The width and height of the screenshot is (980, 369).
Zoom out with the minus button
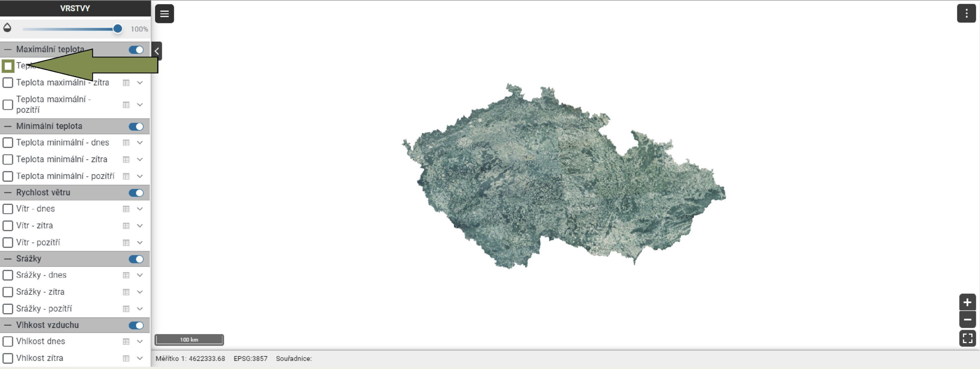coord(967,319)
